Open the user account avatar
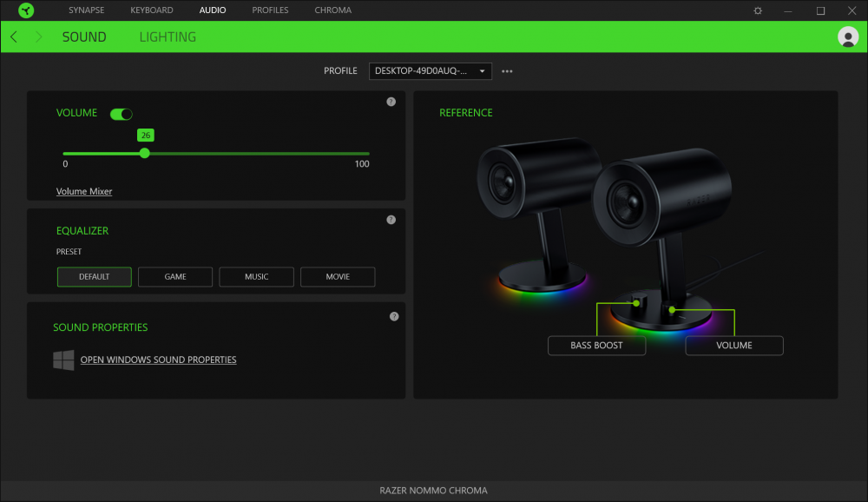This screenshot has height=502, width=868. coord(847,37)
